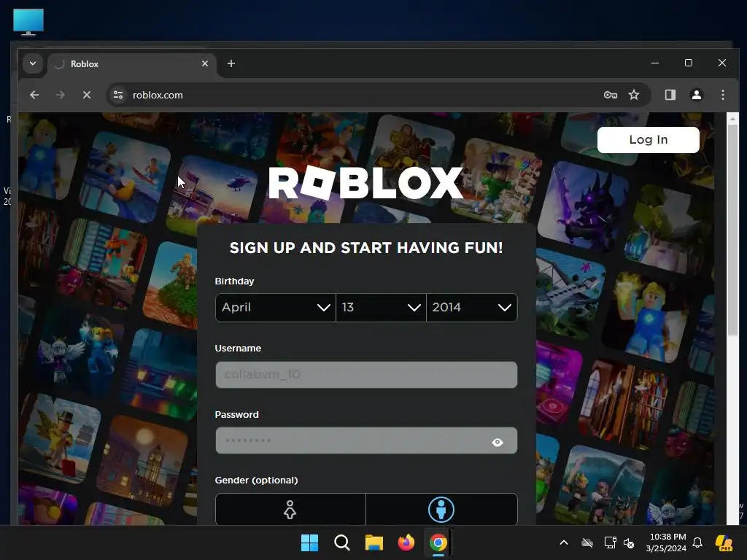Open Chrome side panel
The height and width of the screenshot is (560, 747).
pos(670,95)
